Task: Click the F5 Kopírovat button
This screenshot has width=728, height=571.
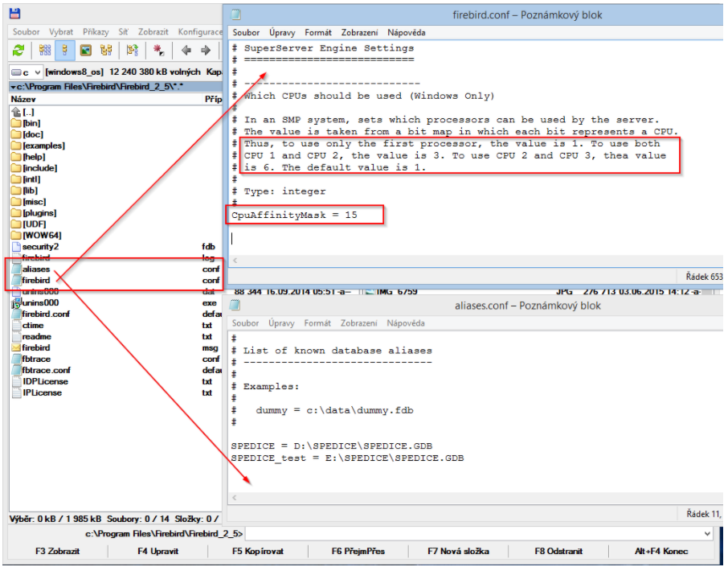Action: click(x=258, y=552)
